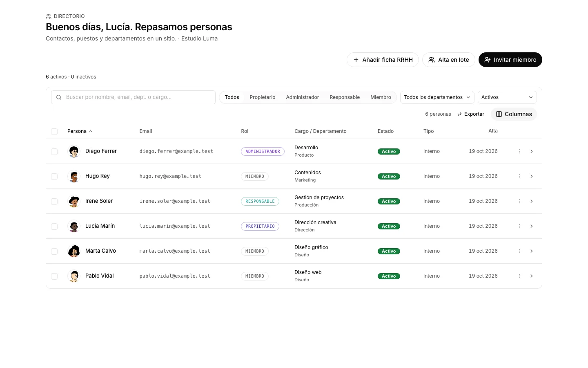Focus the search field for nombre, email, dept.

pos(133,97)
